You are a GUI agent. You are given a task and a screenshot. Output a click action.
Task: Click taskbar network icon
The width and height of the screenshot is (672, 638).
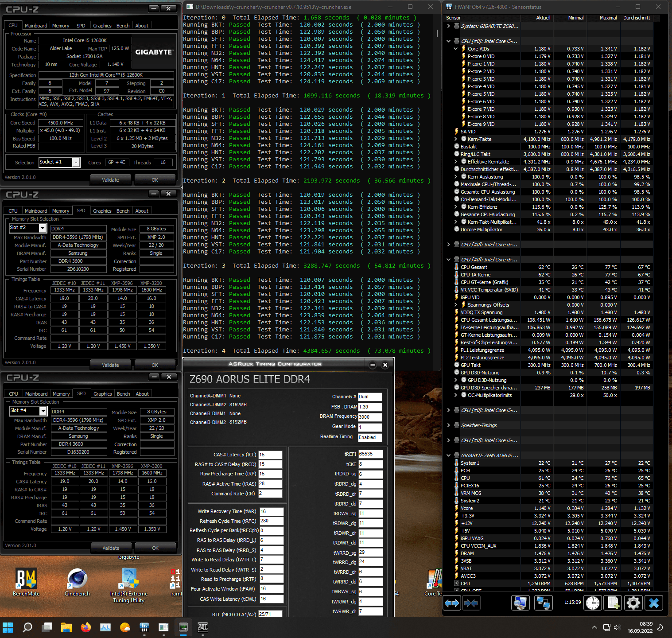(x=606, y=627)
